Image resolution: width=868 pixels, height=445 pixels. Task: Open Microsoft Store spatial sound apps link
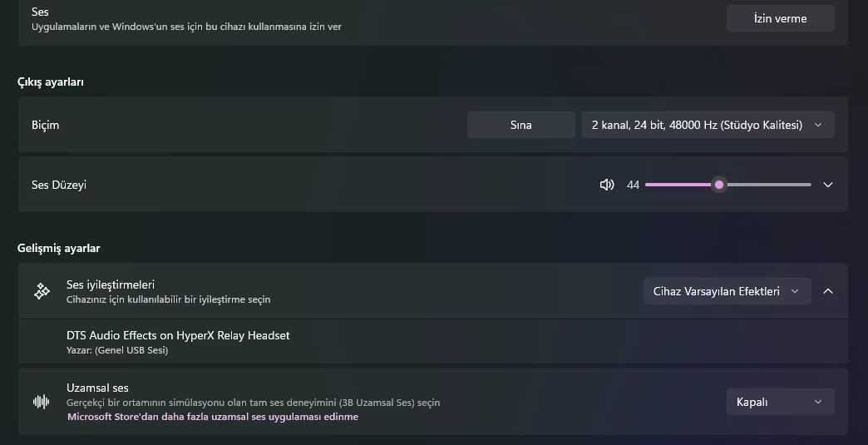point(213,417)
